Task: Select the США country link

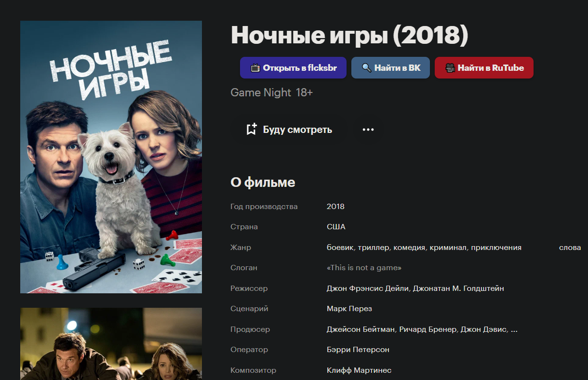Action: click(336, 227)
